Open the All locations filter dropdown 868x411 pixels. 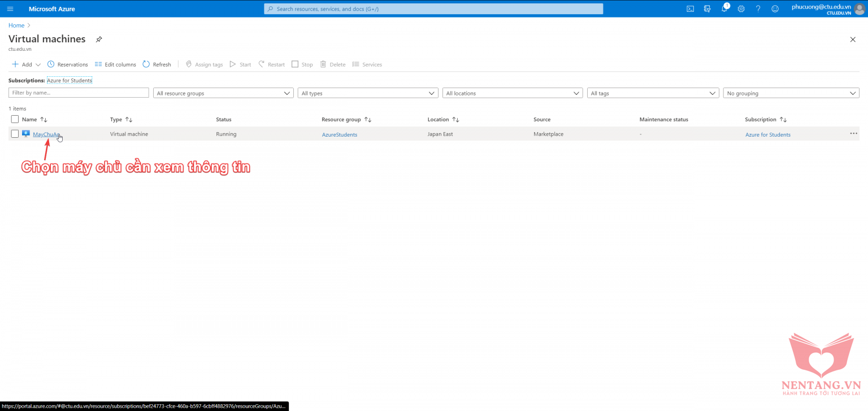[x=513, y=93]
